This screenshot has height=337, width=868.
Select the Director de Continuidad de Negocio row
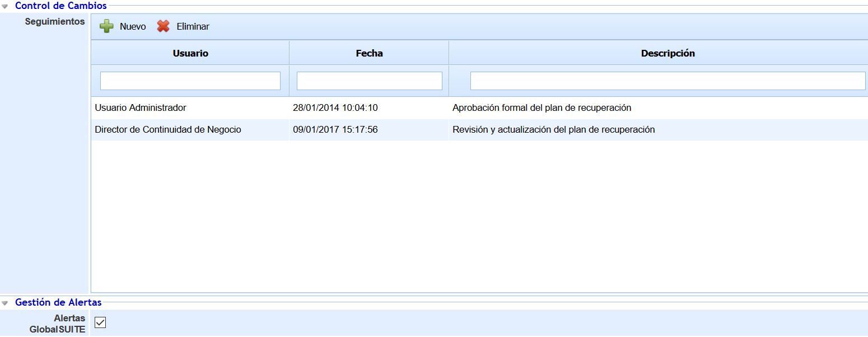pyautogui.click(x=168, y=129)
